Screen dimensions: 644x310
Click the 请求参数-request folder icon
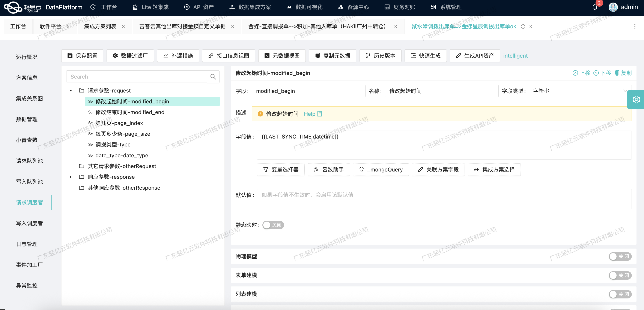[81, 90]
